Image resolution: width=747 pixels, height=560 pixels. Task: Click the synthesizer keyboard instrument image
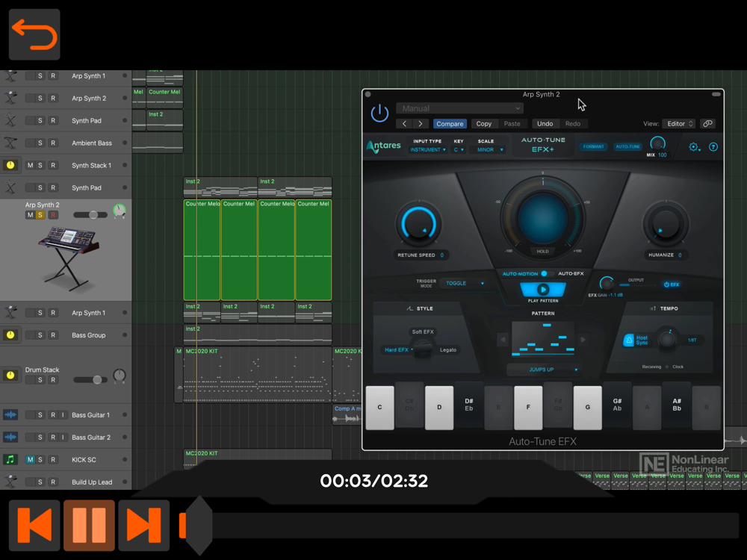click(x=69, y=259)
